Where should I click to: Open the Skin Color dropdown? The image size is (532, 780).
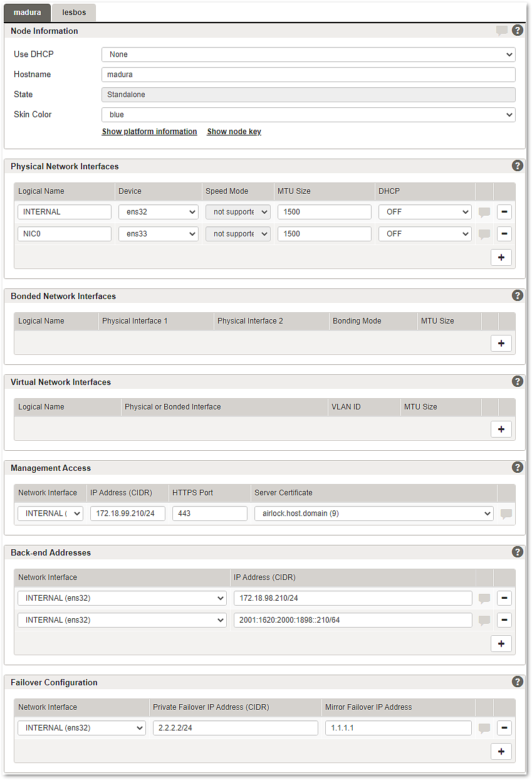(308, 115)
